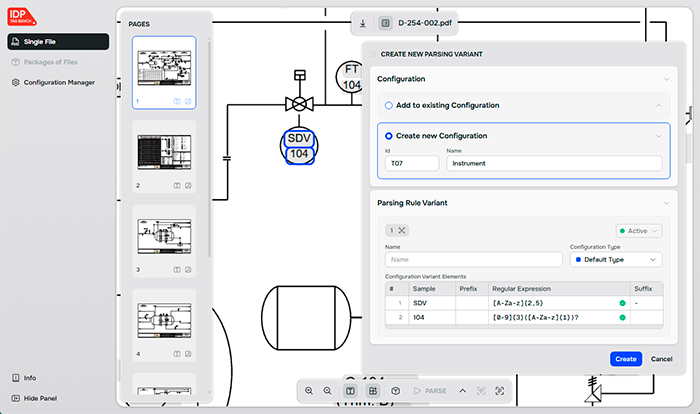
Task: Click the [0-9]{3}([A-Za-z]{1})? regex cell
Action: pyautogui.click(x=558, y=318)
